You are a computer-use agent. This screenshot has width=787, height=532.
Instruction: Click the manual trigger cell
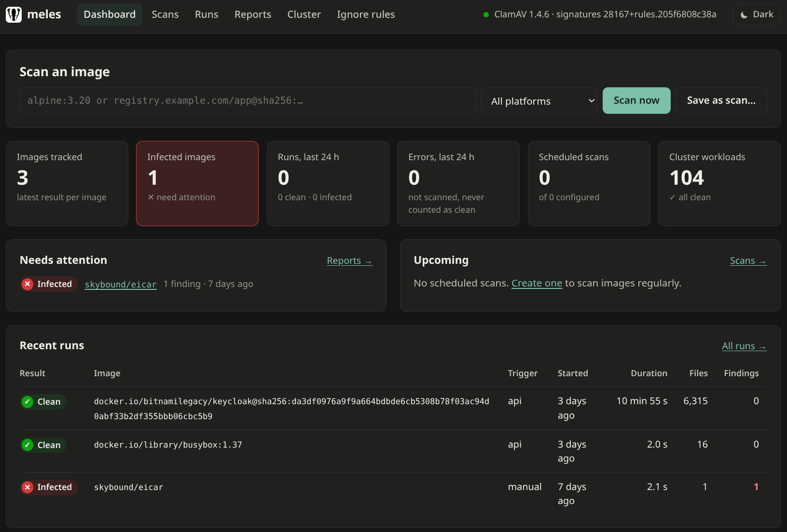525,487
